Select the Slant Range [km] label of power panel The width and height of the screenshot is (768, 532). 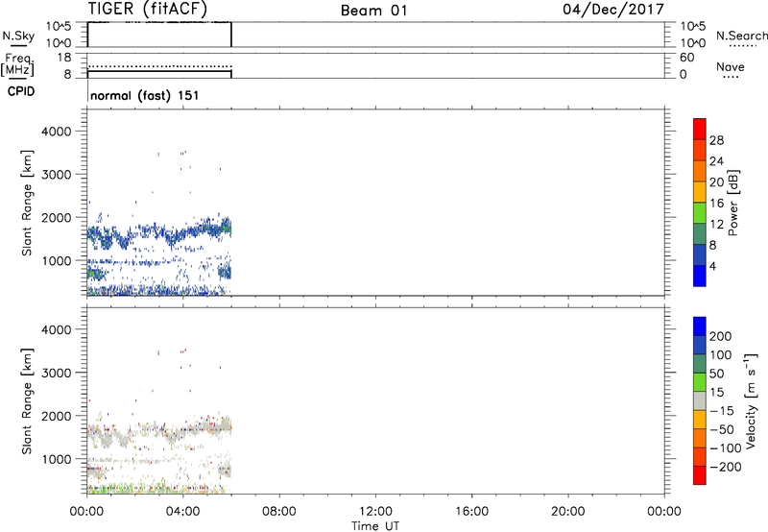coord(27,203)
